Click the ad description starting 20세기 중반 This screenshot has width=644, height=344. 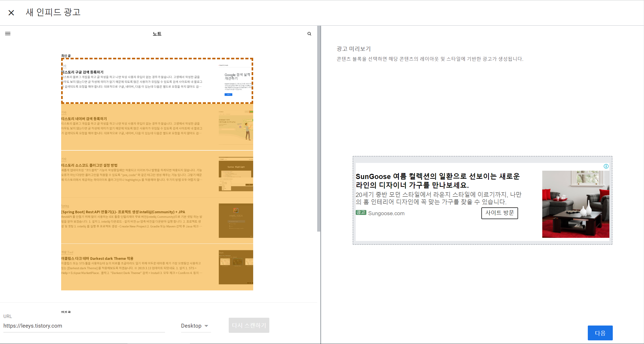point(438,198)
